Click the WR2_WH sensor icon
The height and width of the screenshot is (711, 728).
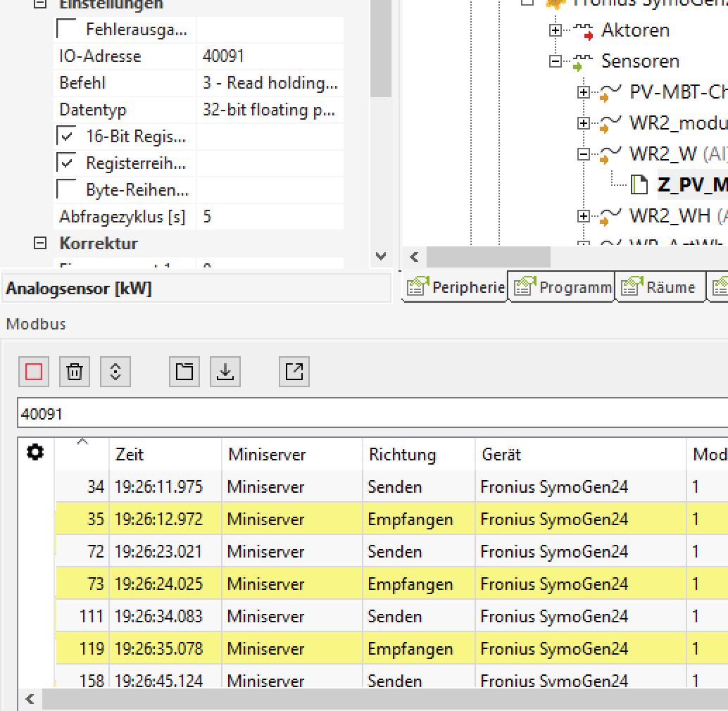click(610, 217)
